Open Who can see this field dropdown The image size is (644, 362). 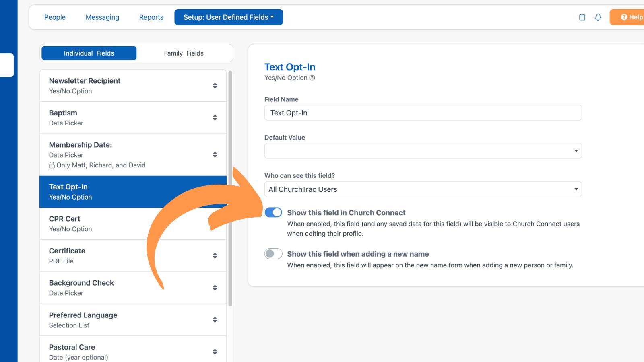423,189
